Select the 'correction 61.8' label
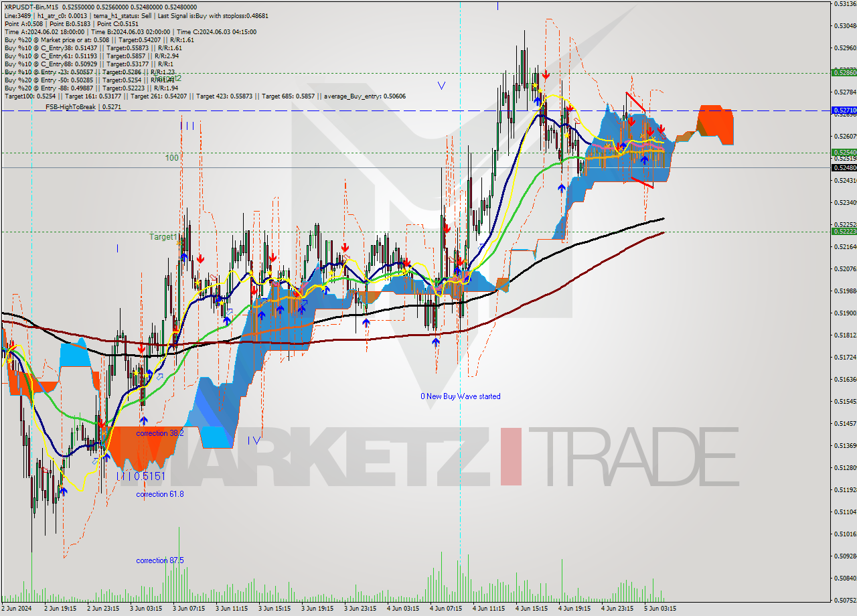This screenshot has width=857, height=616. 160,494
